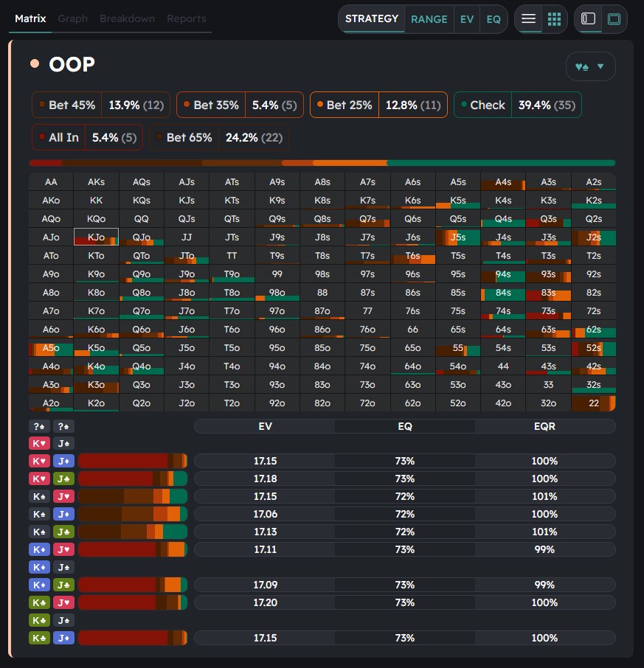Click strategy color bar for K♠J♥ combo
Image resolution: width=644 pixels, height=668 pixels.
(133, 496)
